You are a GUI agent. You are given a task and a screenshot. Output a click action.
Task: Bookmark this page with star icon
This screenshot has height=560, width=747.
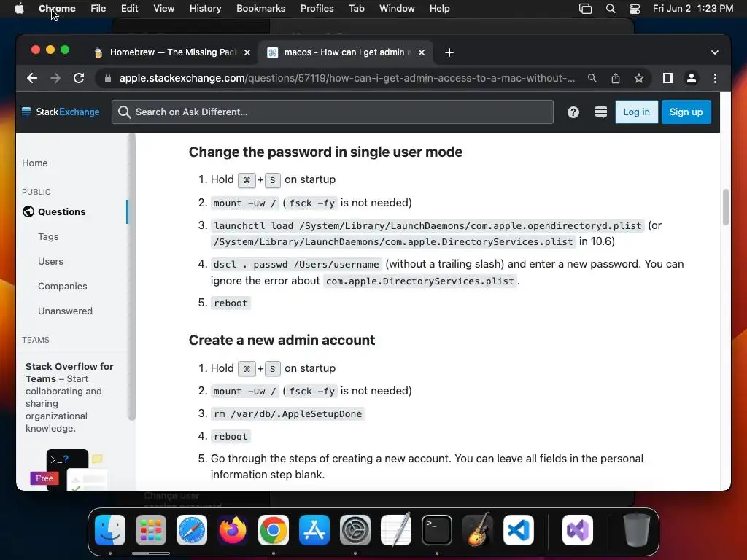[639, 78]
